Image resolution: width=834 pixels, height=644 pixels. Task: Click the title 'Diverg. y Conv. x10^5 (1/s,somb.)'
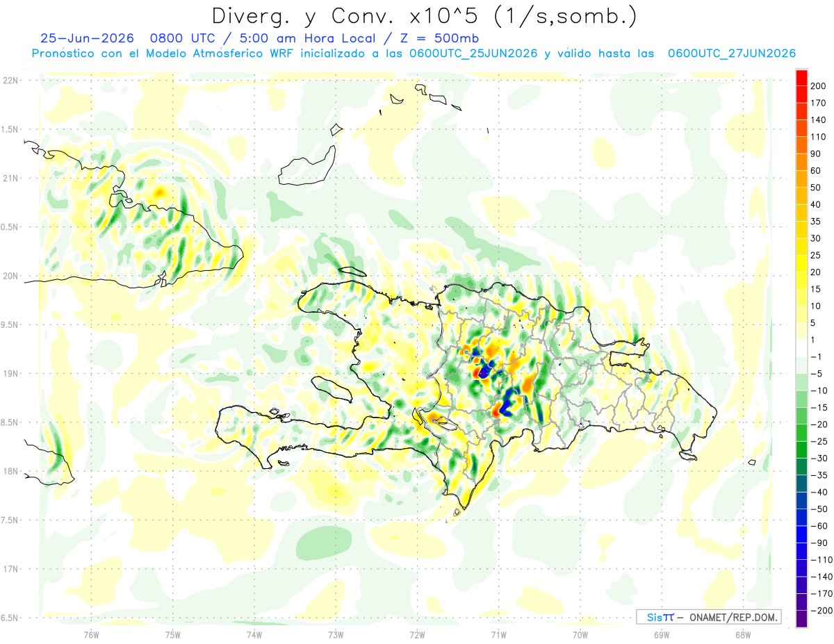(424, 16)
